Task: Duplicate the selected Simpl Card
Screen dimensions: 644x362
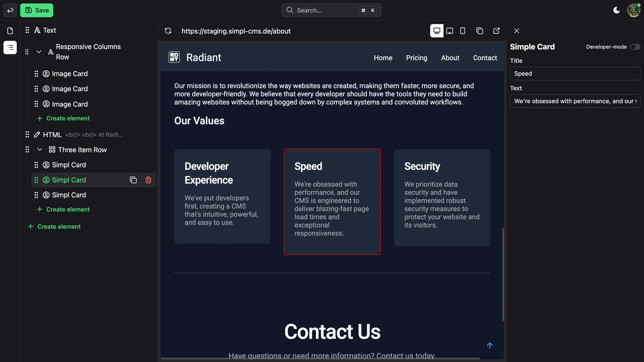Action: point(133,180)
